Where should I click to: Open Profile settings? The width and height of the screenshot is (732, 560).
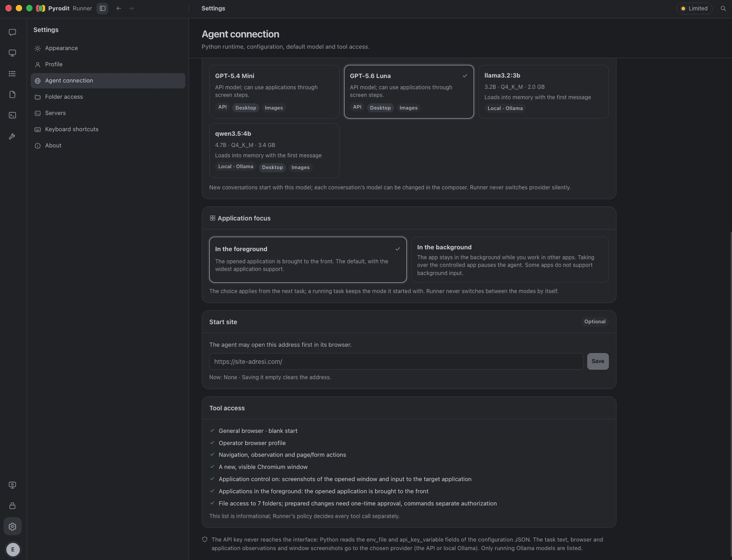(x=108, y=64)
